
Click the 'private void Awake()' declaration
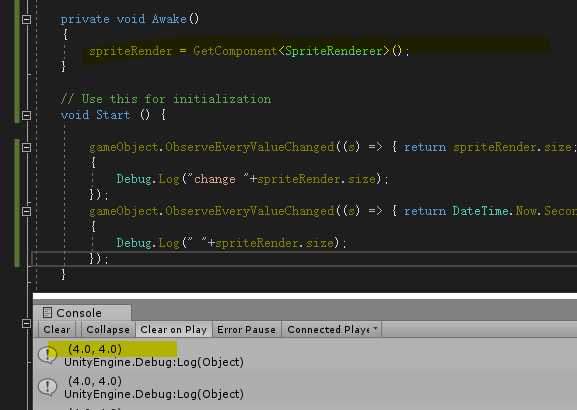pos(130,19)
